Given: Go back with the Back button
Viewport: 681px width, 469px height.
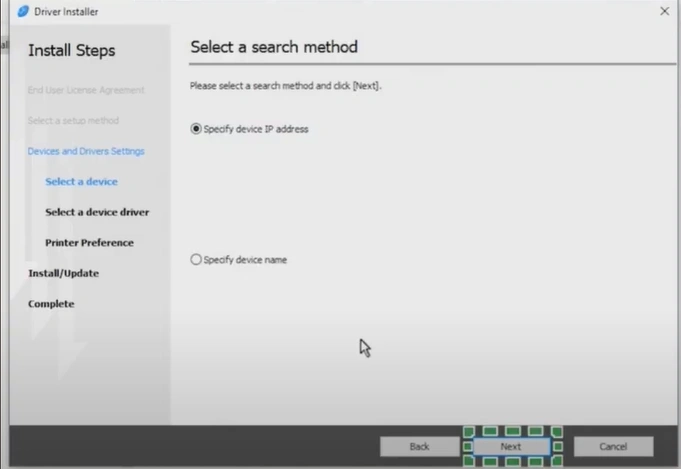Looking at the screenshot, I should coord(419,446).
